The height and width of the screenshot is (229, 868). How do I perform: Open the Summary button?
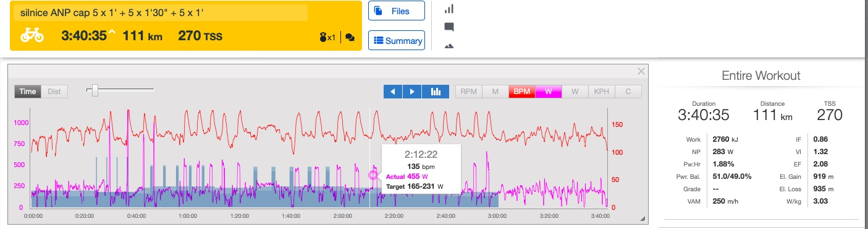397,41
